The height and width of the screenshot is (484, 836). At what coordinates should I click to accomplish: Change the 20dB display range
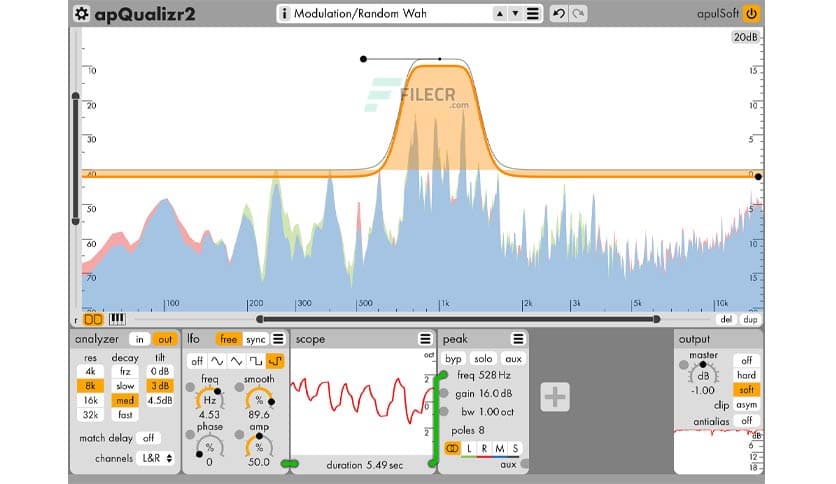pyautogui.click(x=745, y=37)
